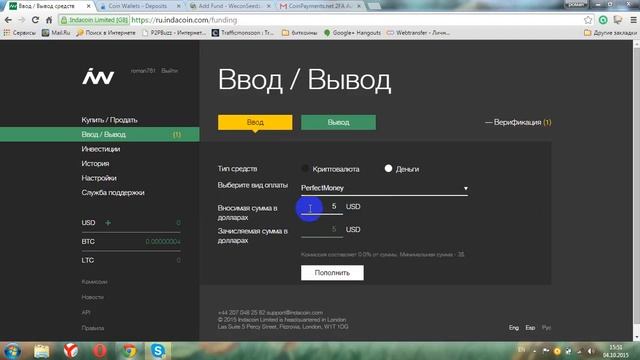Screen dimensions: 640x360
Task: Click Indacoin logo in sidebar
Action: [98, 77]
